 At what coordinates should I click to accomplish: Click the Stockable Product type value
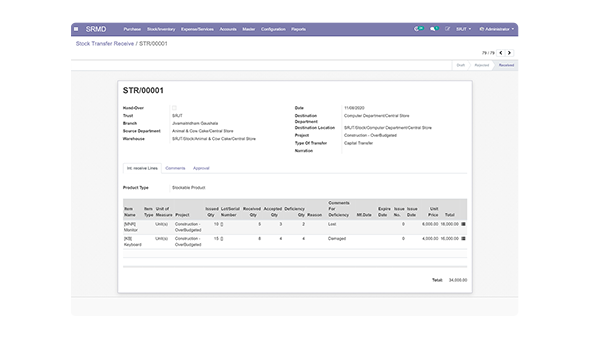[x=189, y=188]
